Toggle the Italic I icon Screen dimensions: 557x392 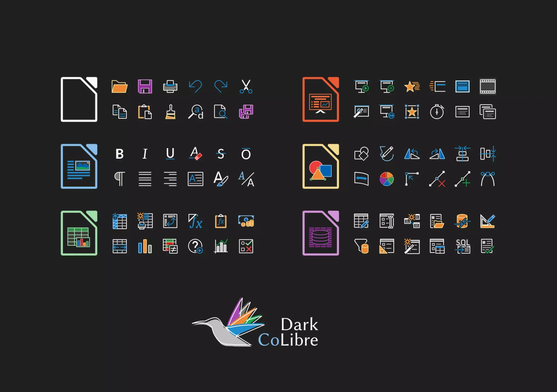click(x=145, y=154)
